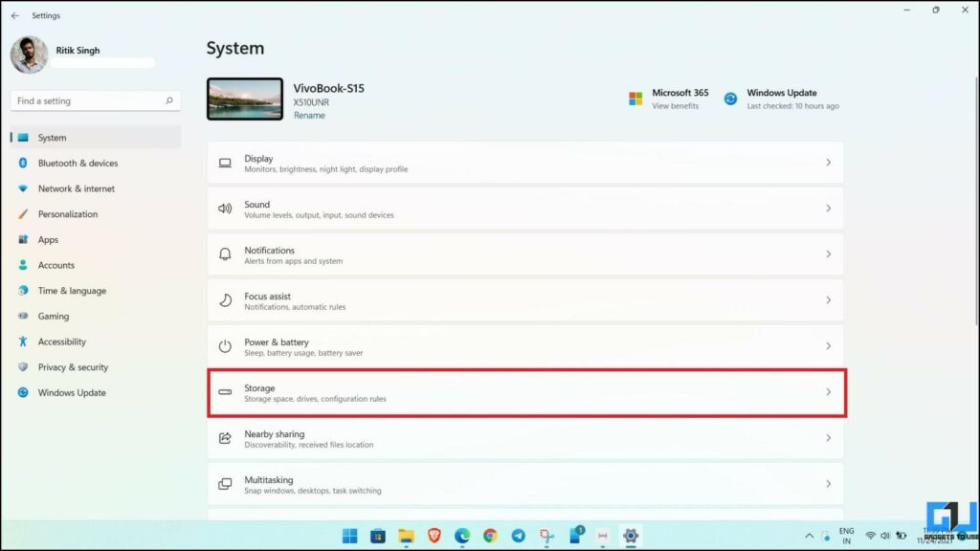This screenshot has height=551, width=980.
Task: Select the Nearby sharing icon
Action: pos(225,438)
